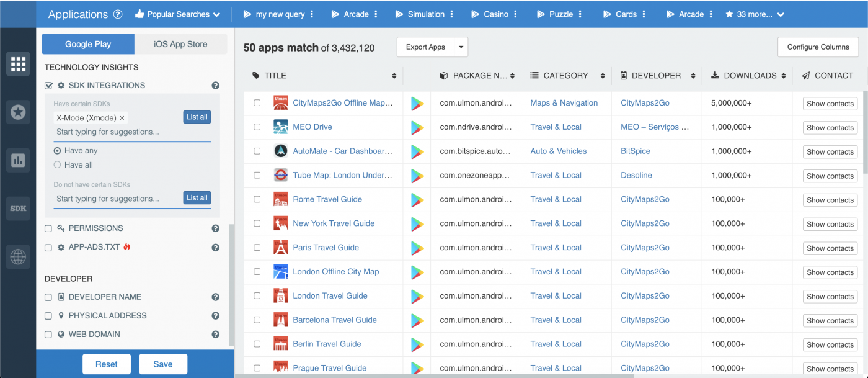Click the apps grid icon in the sidebar

[18, 64]
